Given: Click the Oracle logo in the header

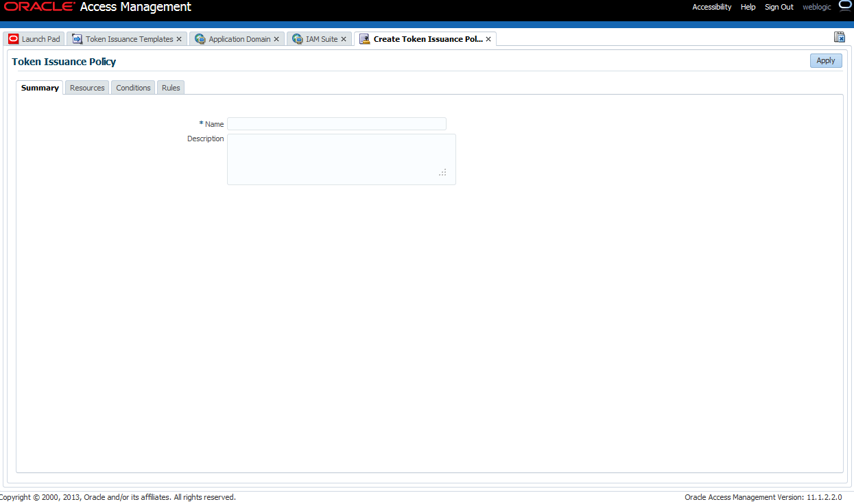Looking at the screenshot, I should click(x=40, y=7).
